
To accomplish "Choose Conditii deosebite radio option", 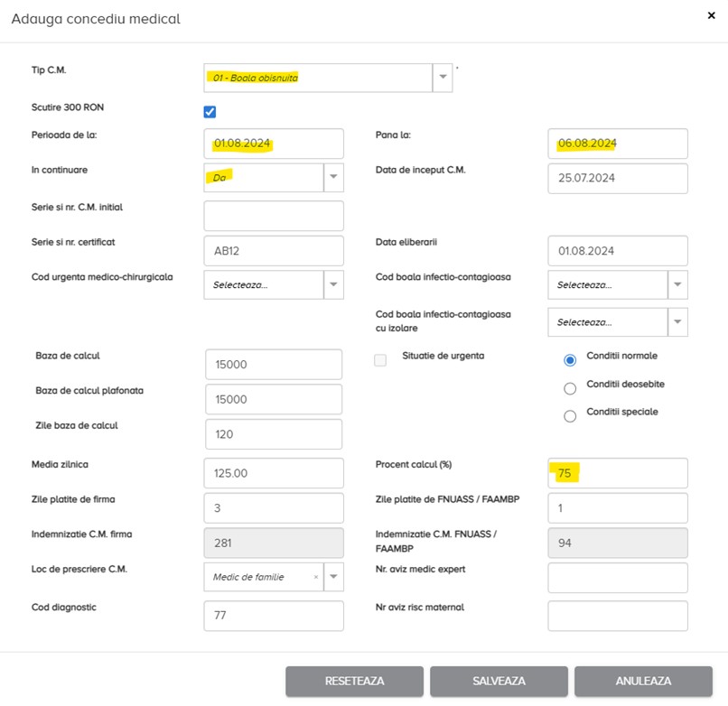I will coord(570,388).
